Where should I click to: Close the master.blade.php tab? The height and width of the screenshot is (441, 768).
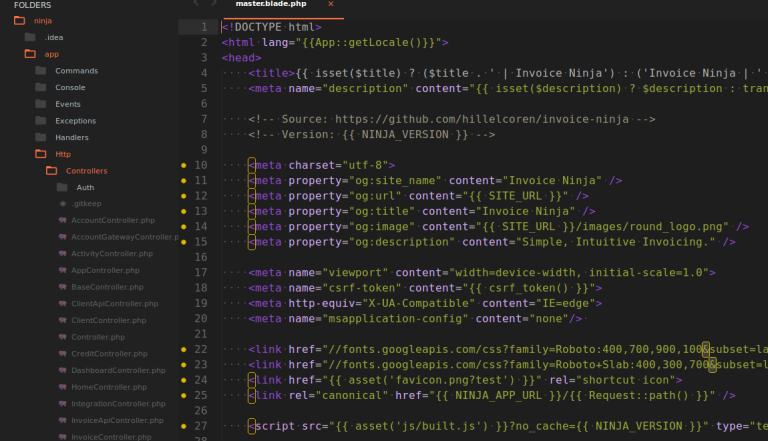(331, 4)
